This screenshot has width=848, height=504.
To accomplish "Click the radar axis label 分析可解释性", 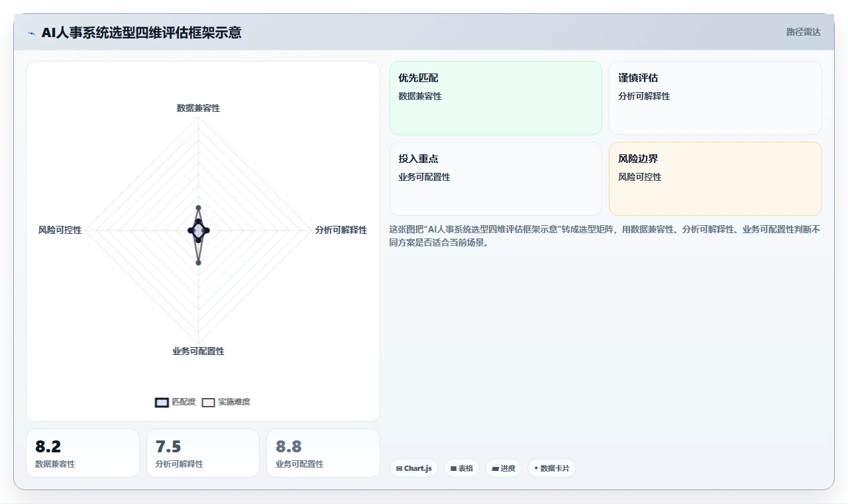I will (x=341, y=230).
